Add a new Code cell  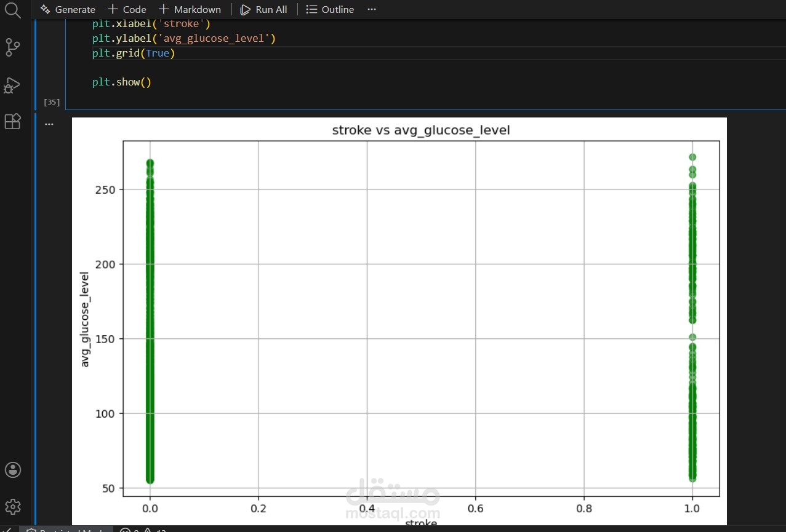[x=127, y=10]
